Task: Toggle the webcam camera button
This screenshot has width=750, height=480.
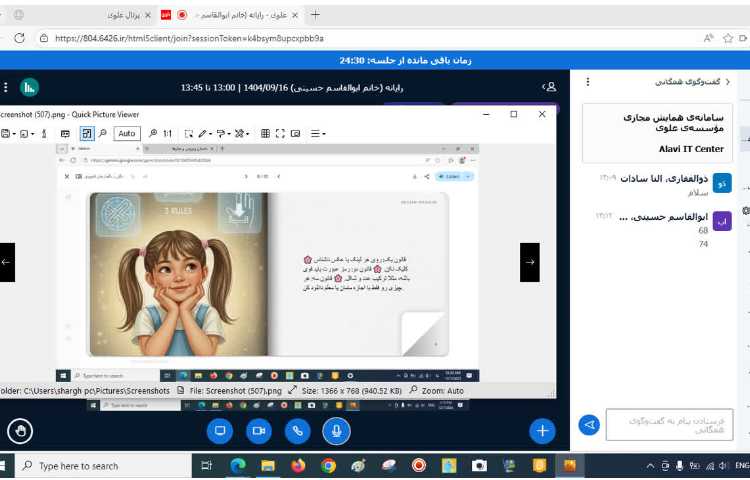Action: point(258,431)
